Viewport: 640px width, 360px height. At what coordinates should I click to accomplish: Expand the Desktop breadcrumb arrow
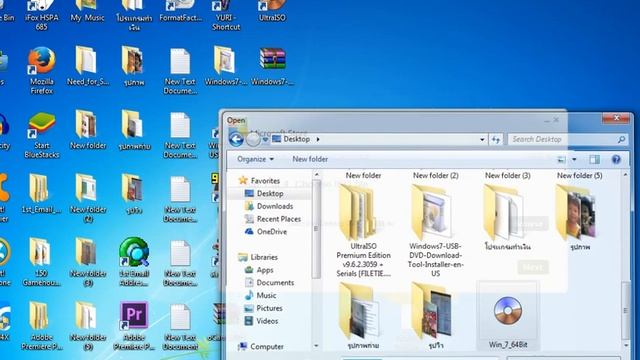[318, 139]
